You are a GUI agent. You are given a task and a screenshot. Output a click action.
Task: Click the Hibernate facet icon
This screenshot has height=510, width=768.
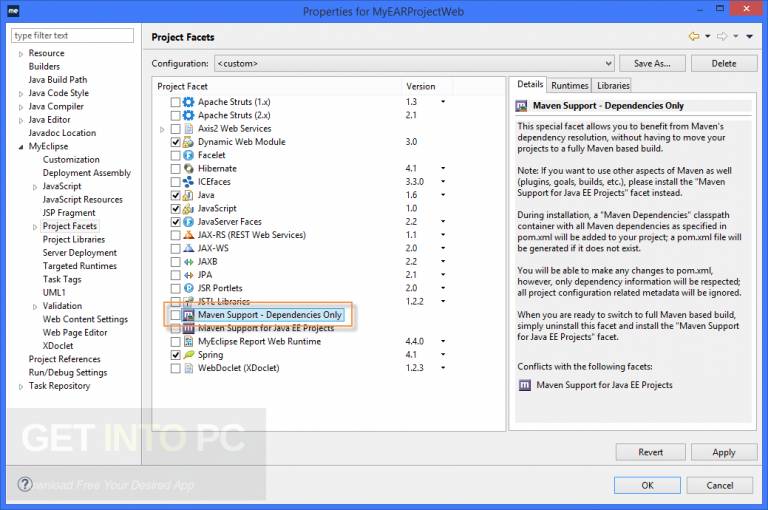point(189,169)
